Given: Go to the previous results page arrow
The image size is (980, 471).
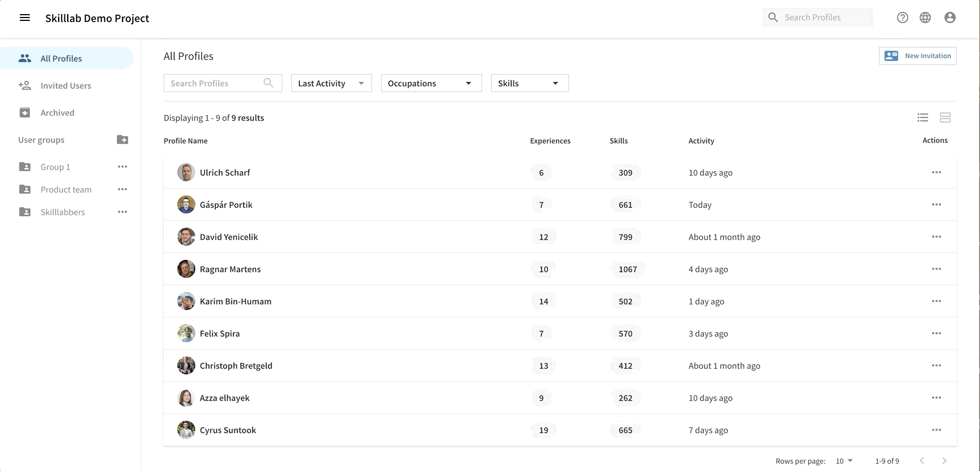Looking at the screenshot, I should (x=922, y=461).
